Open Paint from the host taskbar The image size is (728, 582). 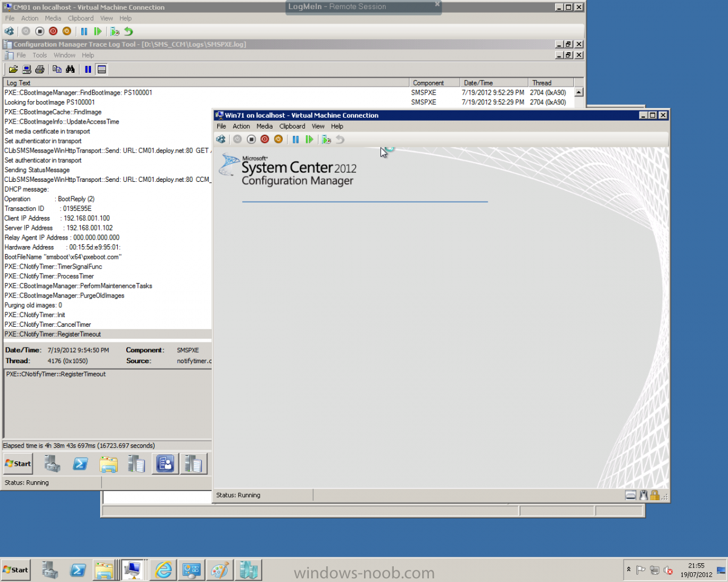[x=220, y=570]
